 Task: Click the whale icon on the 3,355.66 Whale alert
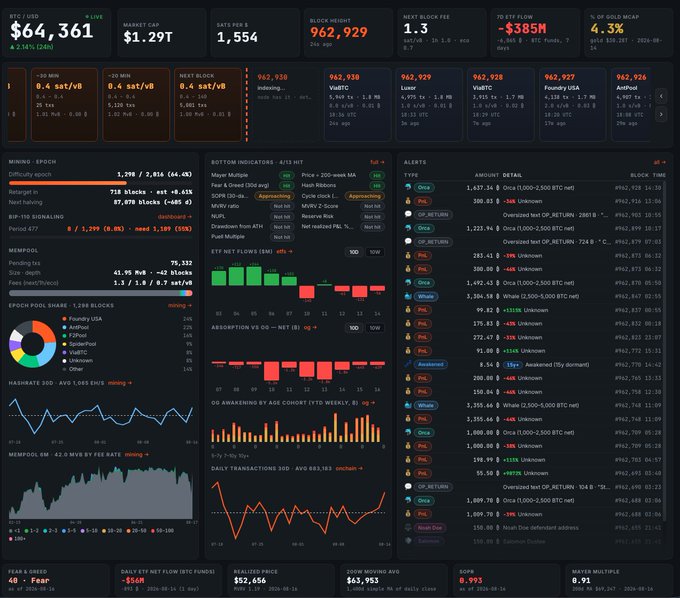click(408, 405)
